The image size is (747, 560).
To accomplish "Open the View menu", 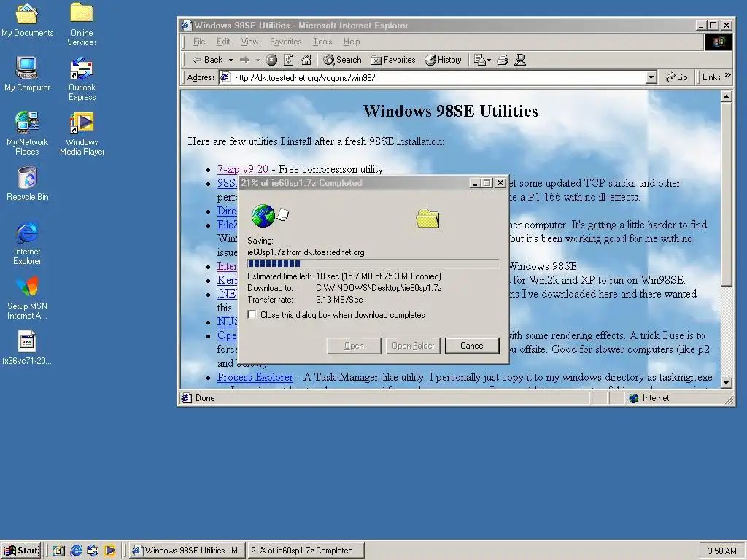I will click(x=249, y=42).
